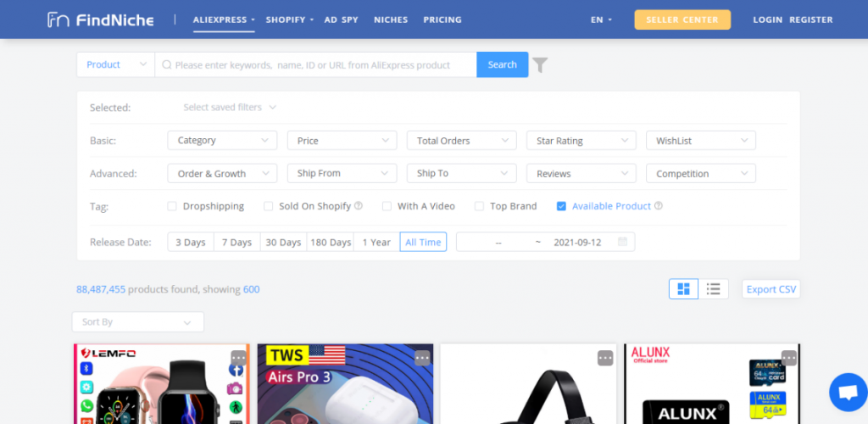The width and height of the screenshot is (868, 424).
Task: Open the Reviews filter dropdown
Action: coord(581,173)
